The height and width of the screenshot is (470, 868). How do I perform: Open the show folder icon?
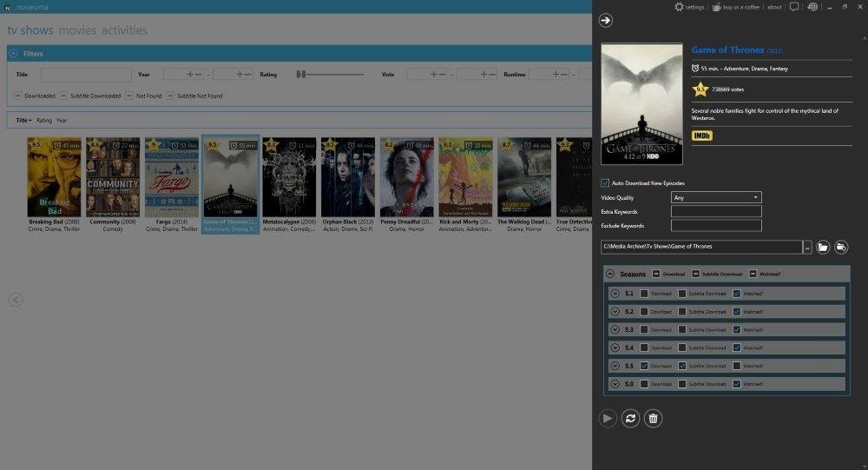point(823,248)
